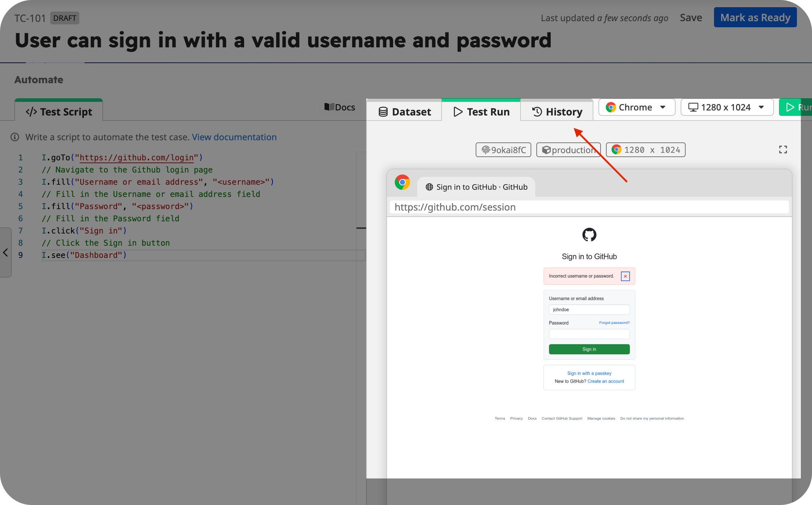The height and width of the screenshot is (505, 812).
Task: Click the DRAFT status badge
Action: 65,18
